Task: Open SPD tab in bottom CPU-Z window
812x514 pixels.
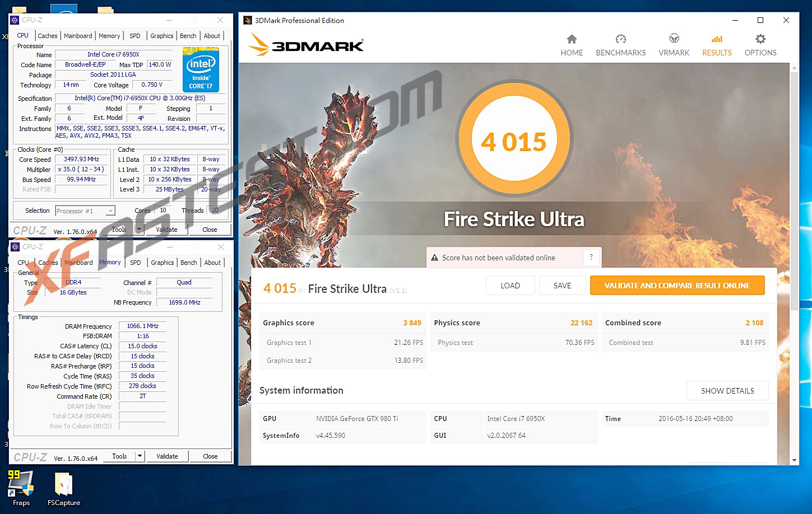Action: [136, 263]
